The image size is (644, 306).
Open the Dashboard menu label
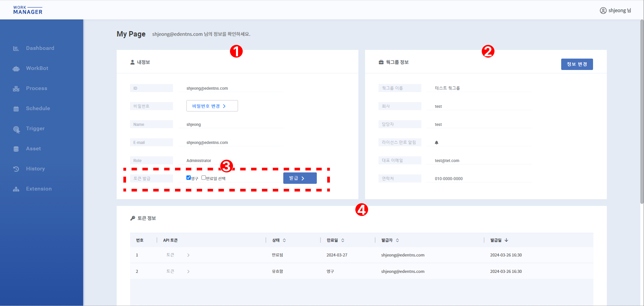(40, 48)
